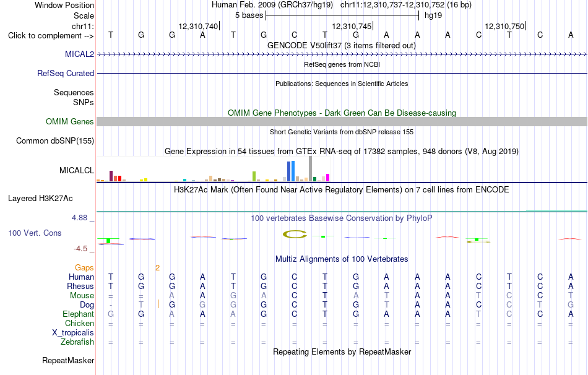
Task: Select the Zebrafish alignment row label
Action: point(77,342)
